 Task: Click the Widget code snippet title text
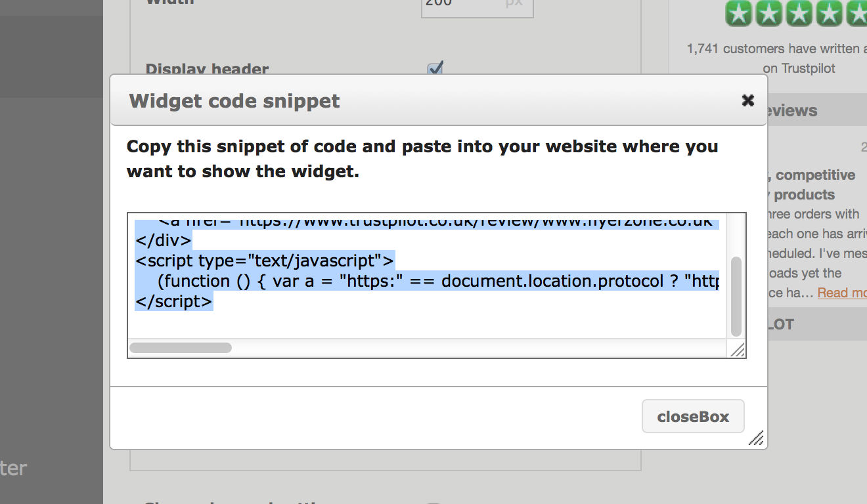click(x=234, y=101)
